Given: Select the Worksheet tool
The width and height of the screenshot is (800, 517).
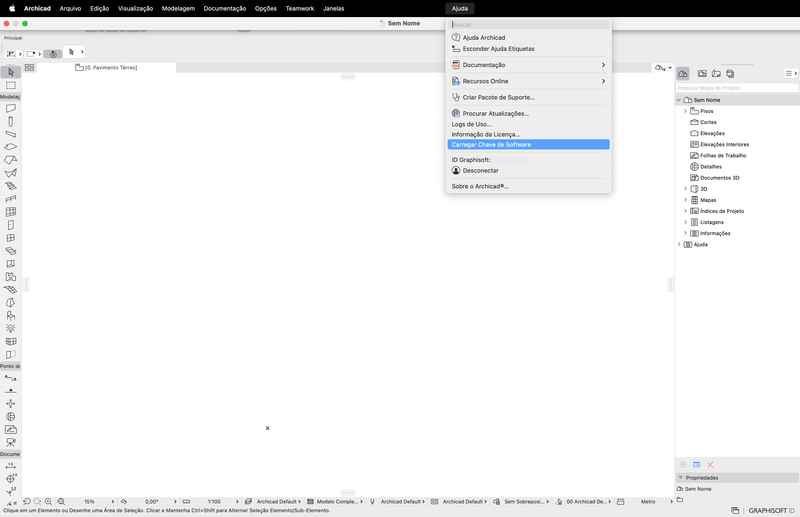Looking at the screenshot, I should click(11, 430).
